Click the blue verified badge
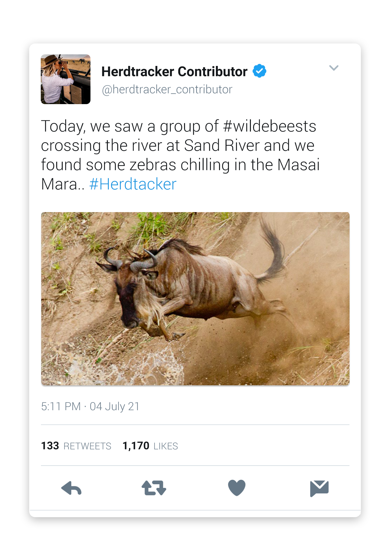The height and width of the screenshot is (558, 392). click(x=259, y=71)
